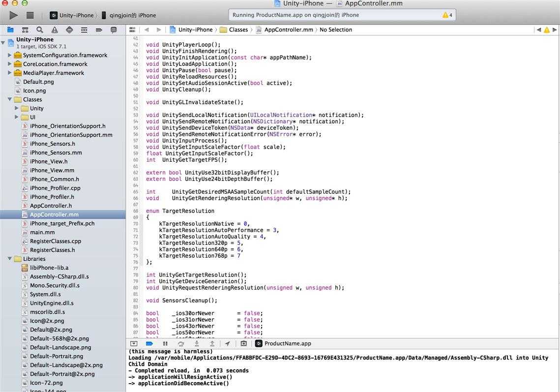Screen dimensions: 560x392
Task: Select Default-568h@2x.png
Action: pos(59,338)
